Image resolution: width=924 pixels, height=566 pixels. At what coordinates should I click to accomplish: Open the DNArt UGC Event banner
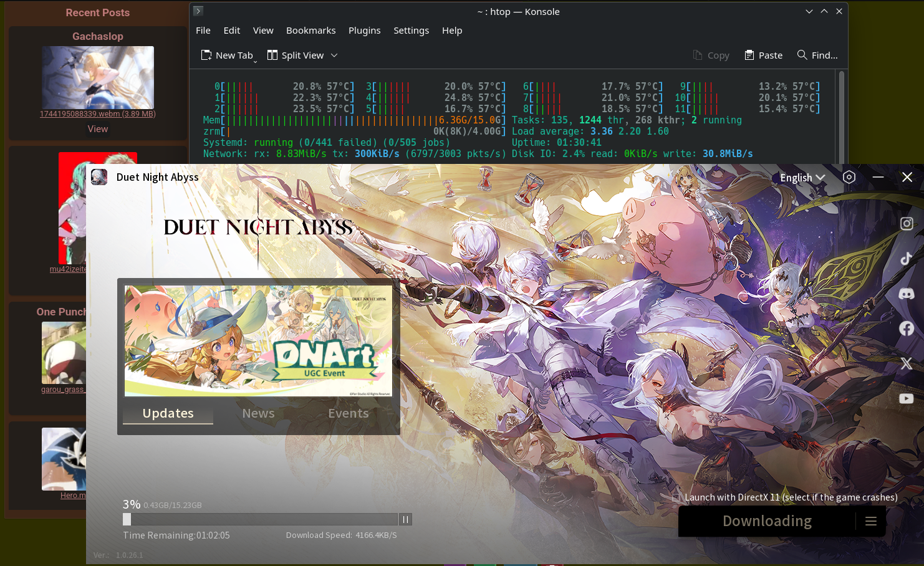click(258, 340)
